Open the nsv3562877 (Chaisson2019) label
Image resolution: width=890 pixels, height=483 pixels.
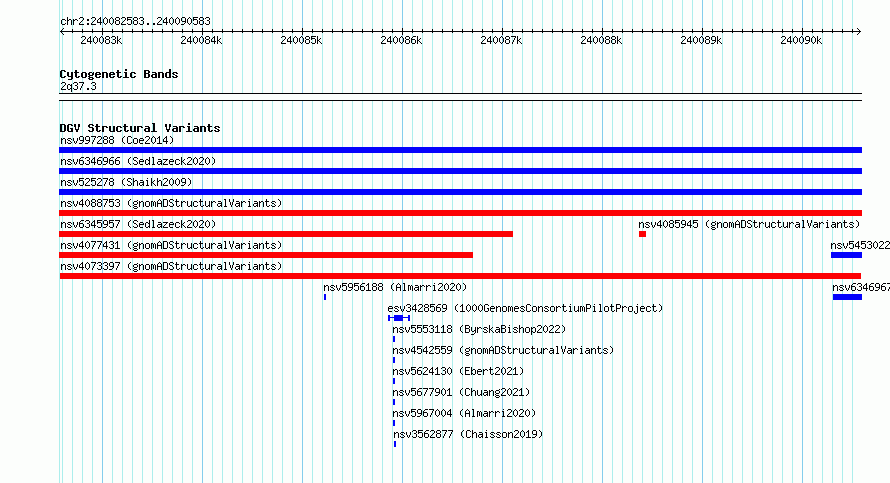(468, 434)
